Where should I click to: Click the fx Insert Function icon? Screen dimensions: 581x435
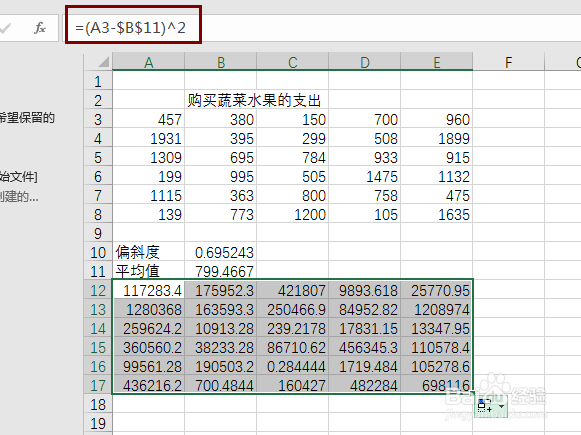[x=39, y=28]
